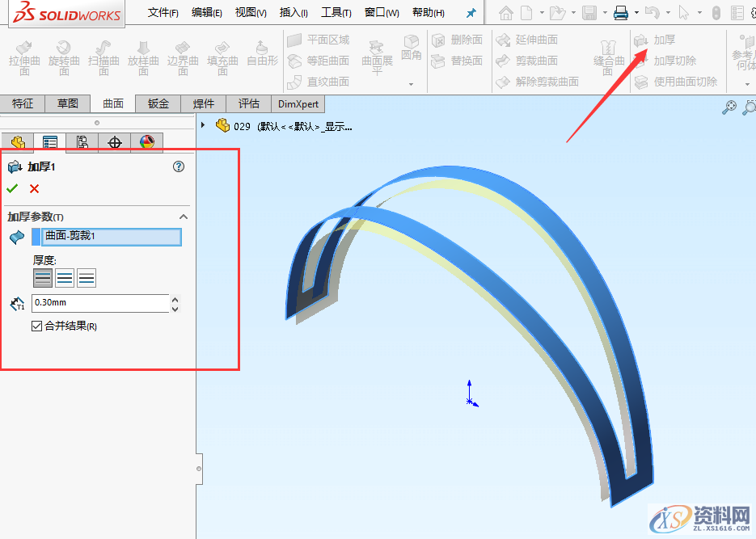Image resolution: width=756 pixels, height=539 pixels.
Task: Click the 0.30mm thickness input field
Action: (x=97, y=304)
